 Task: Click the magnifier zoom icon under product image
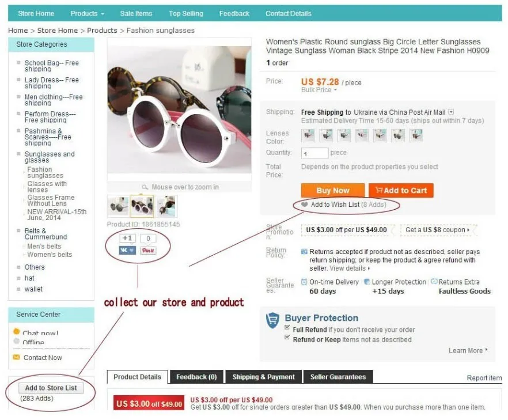[145, 187]
